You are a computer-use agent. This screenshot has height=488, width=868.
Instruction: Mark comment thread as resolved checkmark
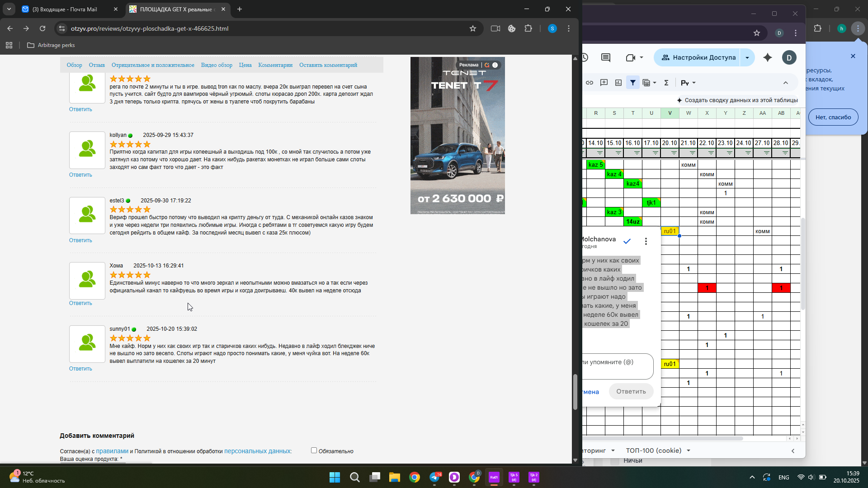tap(627, 241)
